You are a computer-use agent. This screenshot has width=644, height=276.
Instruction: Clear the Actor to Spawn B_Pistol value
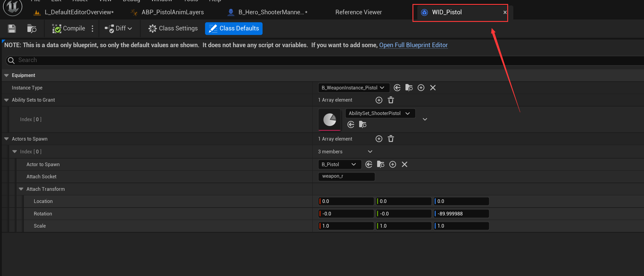tap(405, 165)
